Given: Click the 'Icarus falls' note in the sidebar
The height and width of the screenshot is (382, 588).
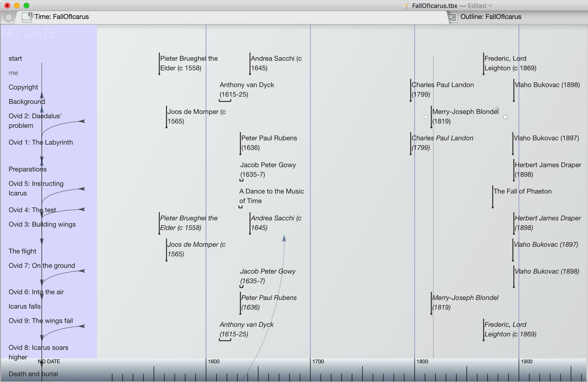Looking at the screenshot, I should coord(25,307).
